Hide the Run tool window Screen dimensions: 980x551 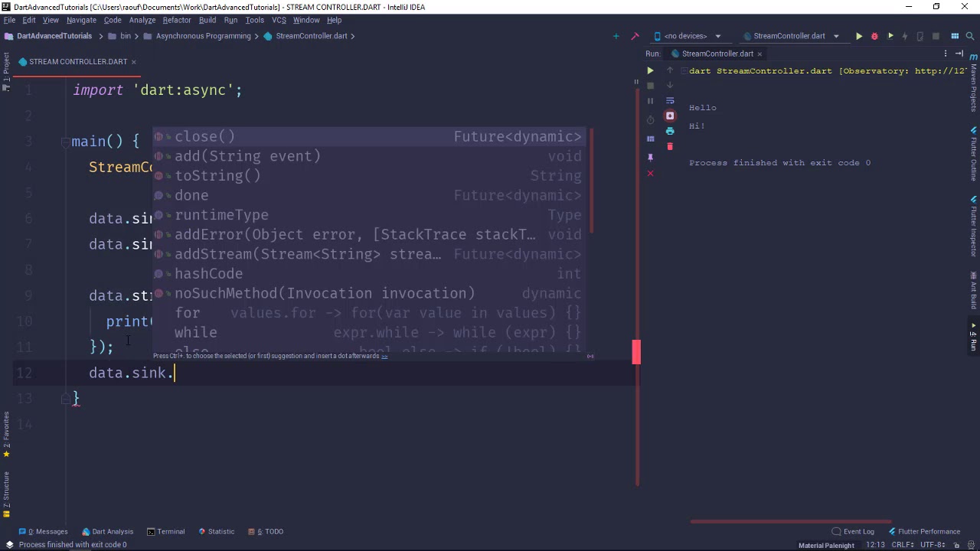coord(959,54)
